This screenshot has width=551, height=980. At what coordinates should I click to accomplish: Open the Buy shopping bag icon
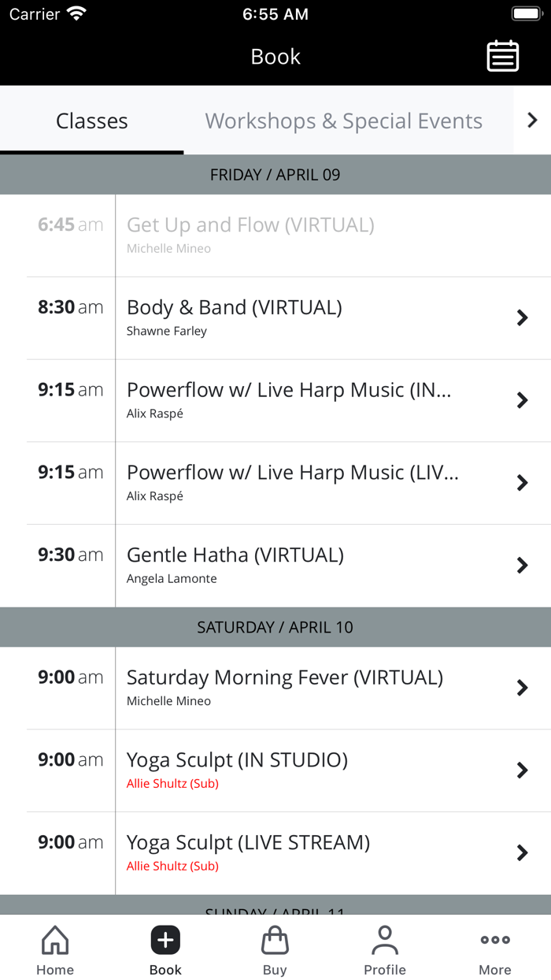[275, 941]
